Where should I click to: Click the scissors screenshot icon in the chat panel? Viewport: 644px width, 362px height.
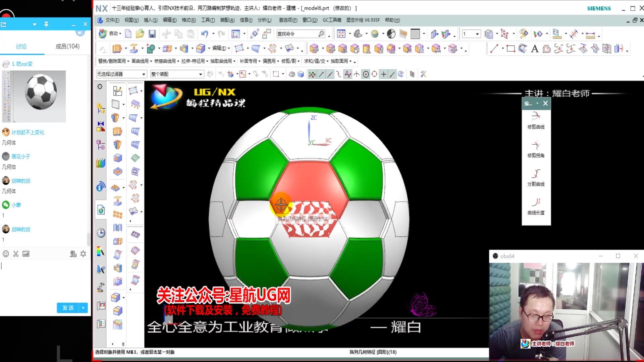[16, 254]
